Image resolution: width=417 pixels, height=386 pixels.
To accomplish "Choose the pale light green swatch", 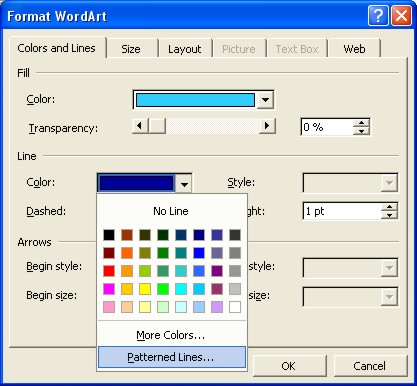I will tap(163, 307).
